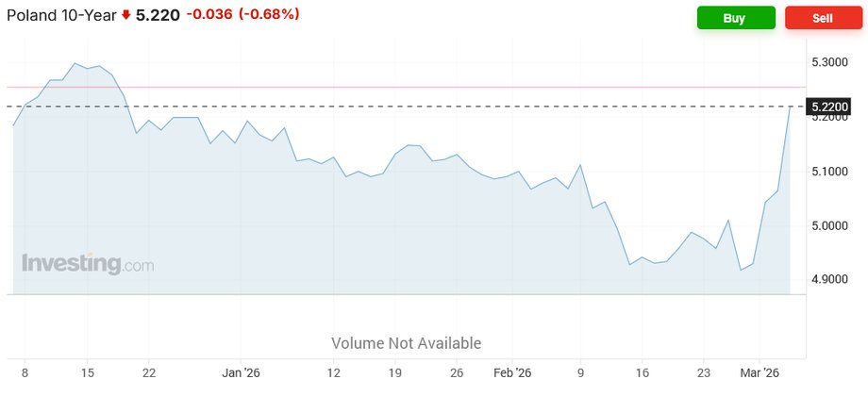This screenshot has height=396, width=868.
Task: Click the red down arrow beside Poland 10-Year
Action: click(x=126, y=16)
